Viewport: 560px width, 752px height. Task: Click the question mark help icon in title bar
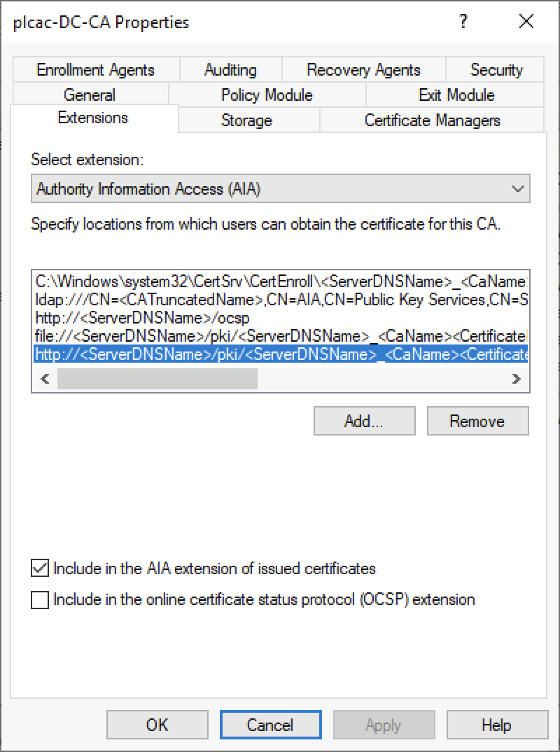tap(463, 22)
